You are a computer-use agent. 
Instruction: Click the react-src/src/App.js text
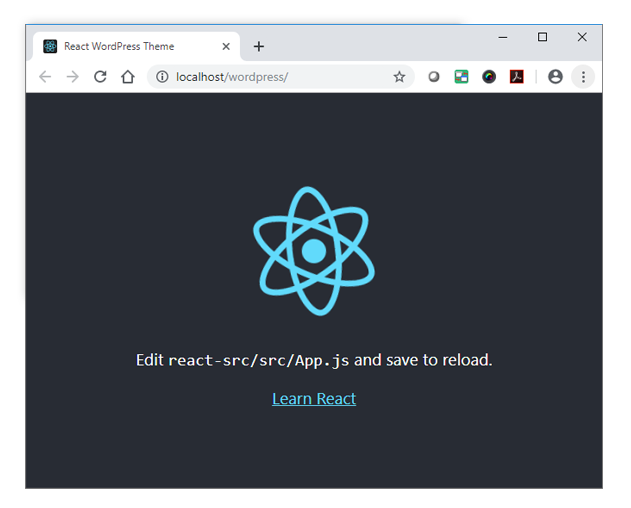pos(259,360)
